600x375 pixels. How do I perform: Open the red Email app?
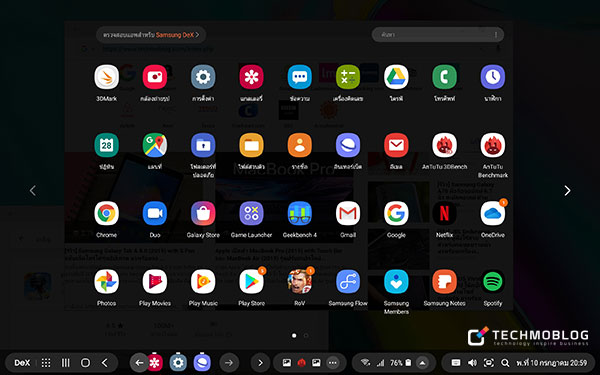[x=396, y=145]
